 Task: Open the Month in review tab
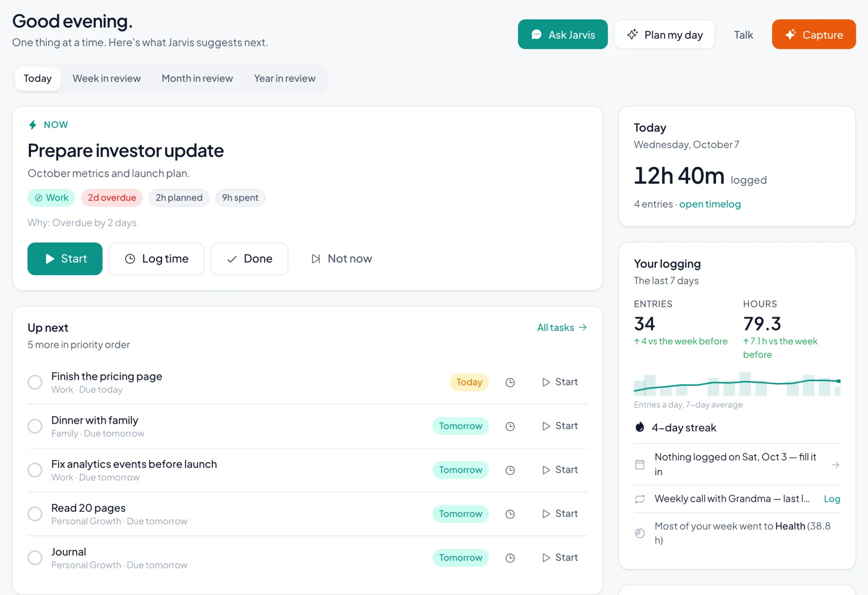pyautogui.click(x=197, y=79)
